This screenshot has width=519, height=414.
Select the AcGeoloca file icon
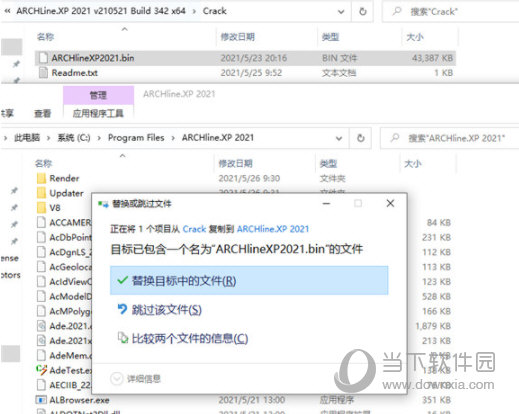click(41, 267)
